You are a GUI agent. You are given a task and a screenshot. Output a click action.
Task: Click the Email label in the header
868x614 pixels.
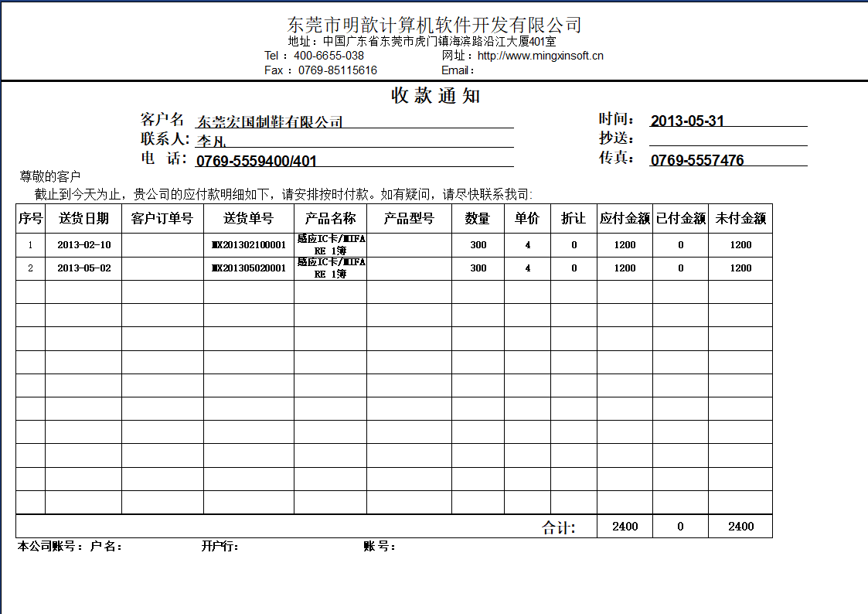458,70
